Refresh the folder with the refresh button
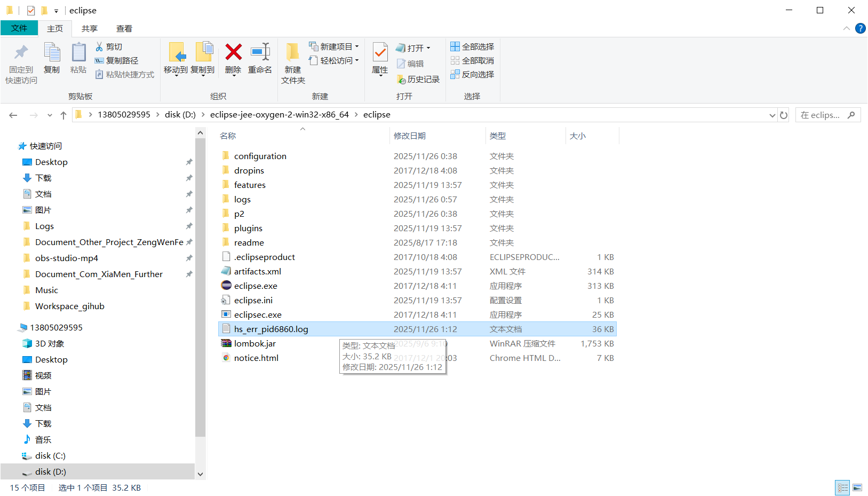The width and height of the screenshot is (868, 496). [x=784, y=115]
